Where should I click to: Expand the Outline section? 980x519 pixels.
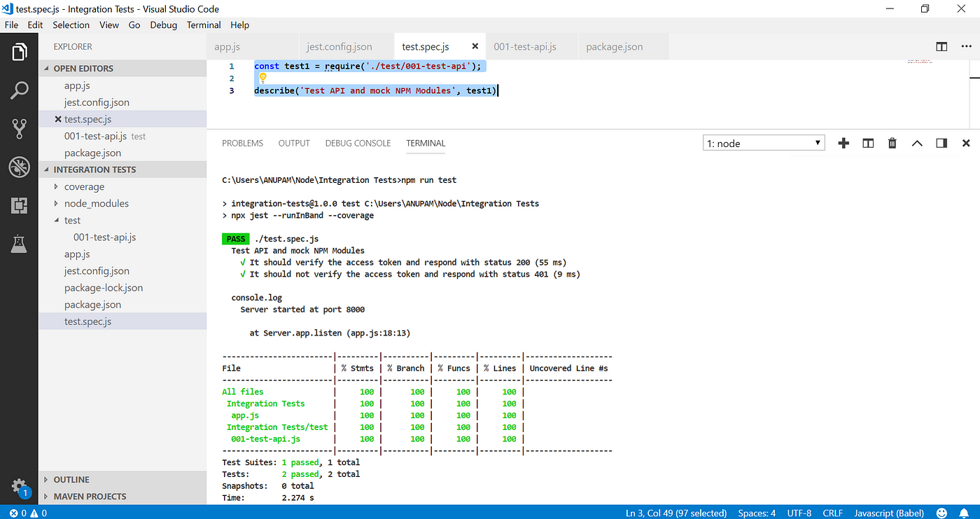[122, 480]
